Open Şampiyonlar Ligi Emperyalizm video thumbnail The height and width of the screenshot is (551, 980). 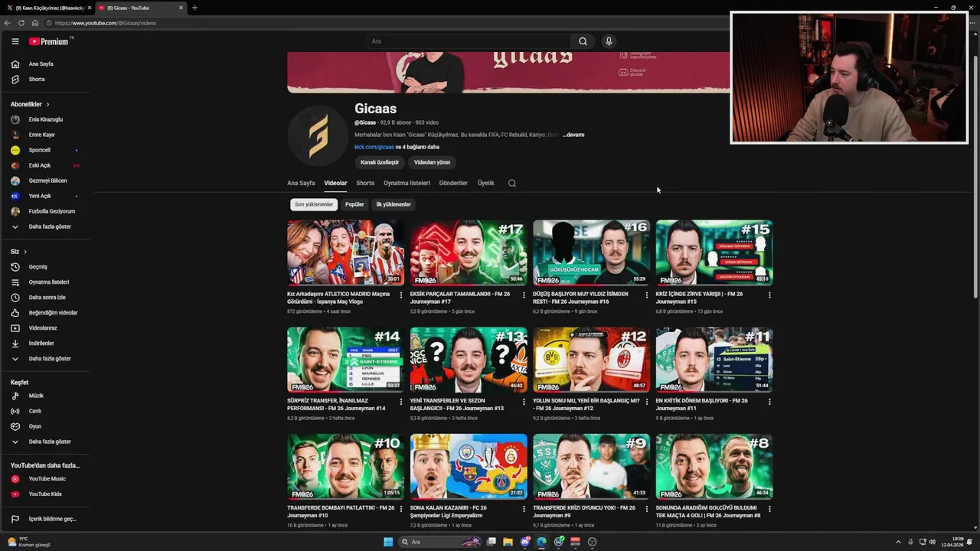point(469,467)
